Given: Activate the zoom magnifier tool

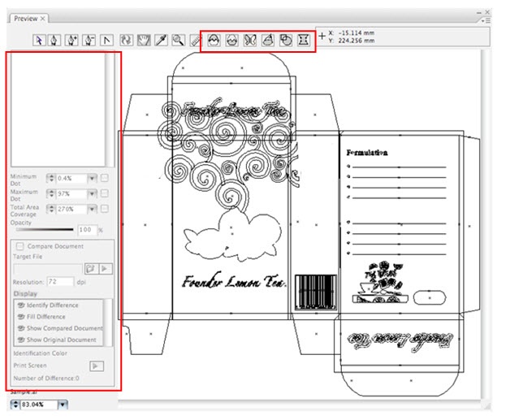Looking at the screenshot, I should 178,39.
